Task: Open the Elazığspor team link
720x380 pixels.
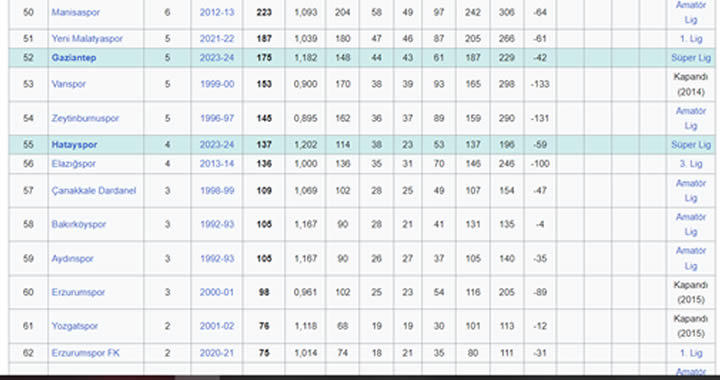Action: click(73, 164)
